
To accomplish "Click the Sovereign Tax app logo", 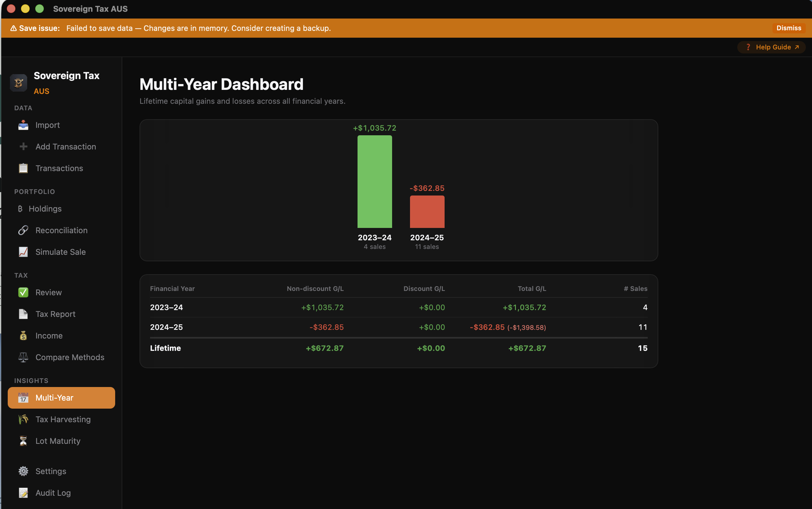I will pyautogui.click(x=19, y=82).
